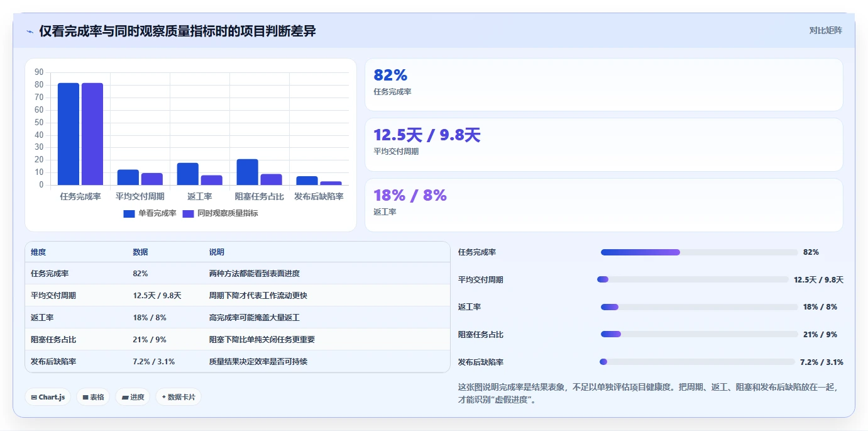Click 阻塞下降比单纯关闭任务更重要 description
This screenshot has width=868, height=431.
(262, 340)
